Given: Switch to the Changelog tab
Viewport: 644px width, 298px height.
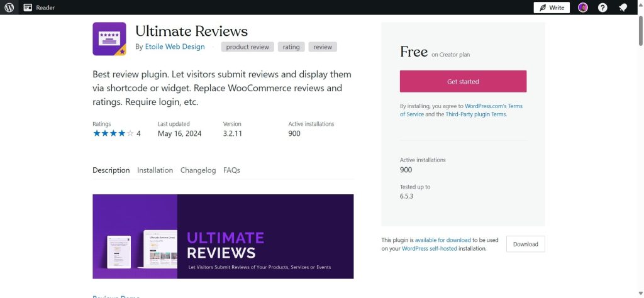Looking at the screenshot, I should 198,170.
